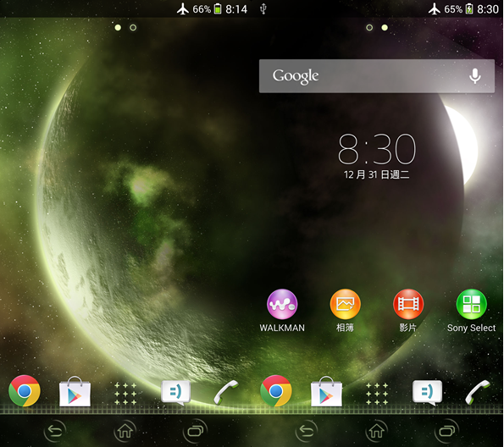Open Play Store on the left home screen
Image resolution: width=504 pixels, height=447 pixels.
click(x=75, y=391)
